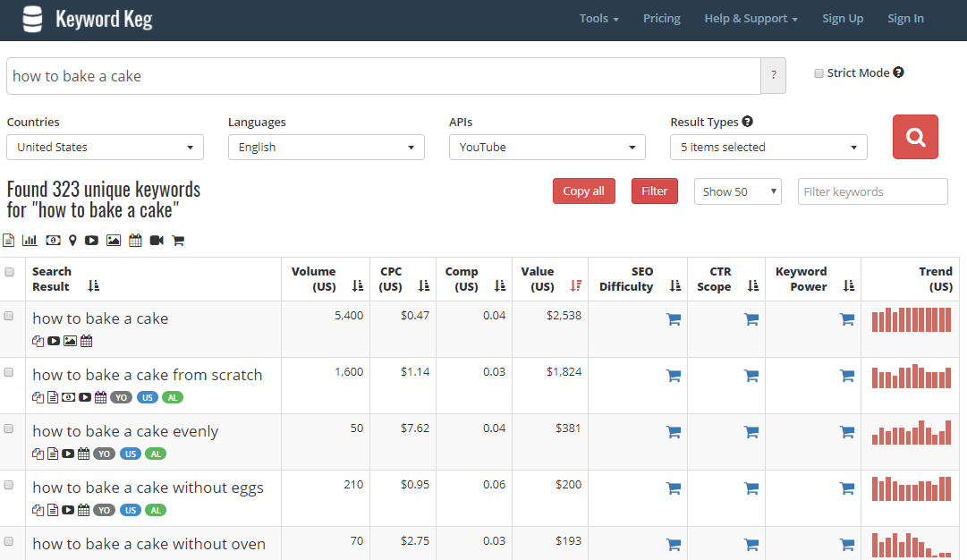967x560 pixels.
Task: Select the 'how to bake a cake from scratch' row checkbox
Action: point(10,372)
